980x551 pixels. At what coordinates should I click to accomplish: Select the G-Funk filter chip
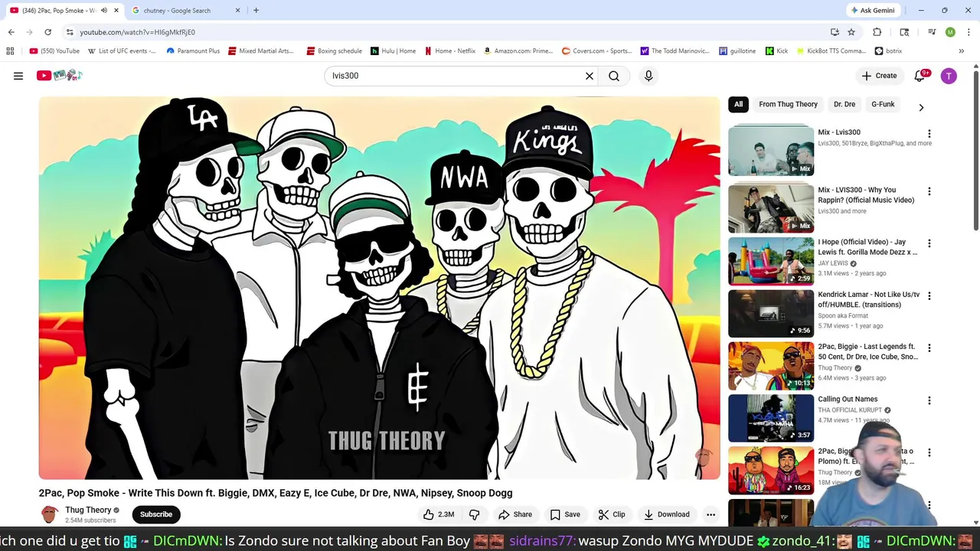point(883,104)
